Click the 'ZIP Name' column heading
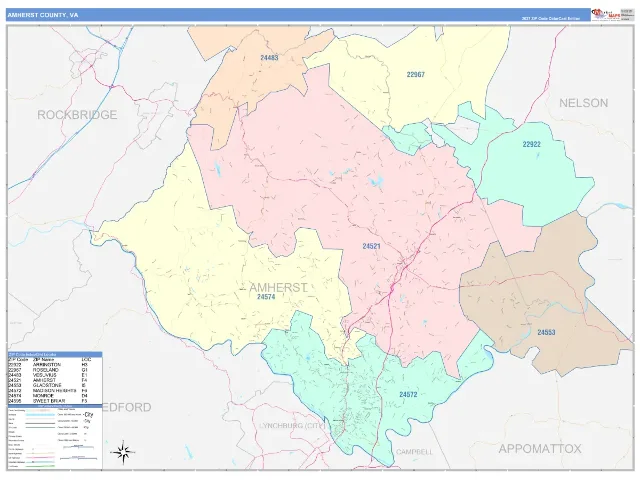This screenshot has width=640, height=480. tap(44, 360)
